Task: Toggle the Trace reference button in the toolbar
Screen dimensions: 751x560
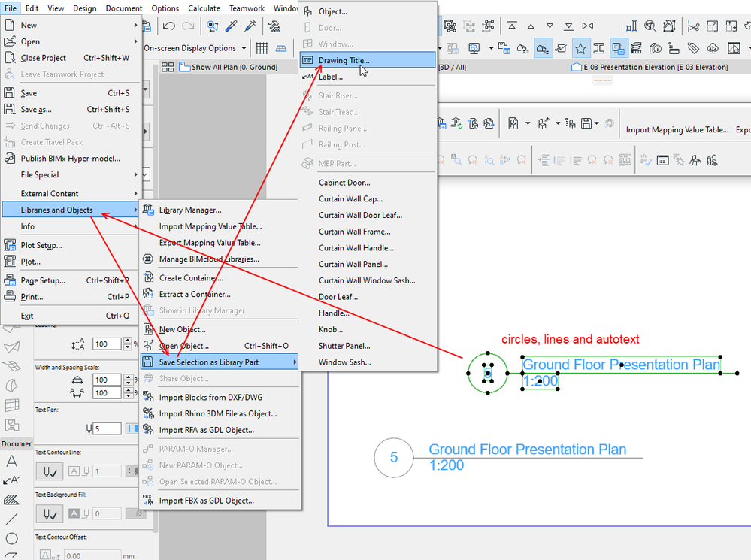Action: tap(618, 48)
